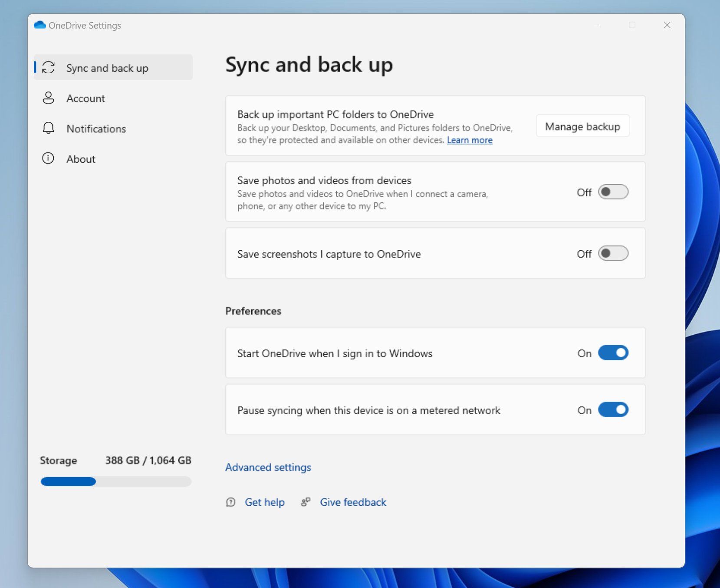Image resolution: width=720 pixels, height=588 pixels.
Task: Enable Save photos and videos from devices
Action: (x=613, y=192)
